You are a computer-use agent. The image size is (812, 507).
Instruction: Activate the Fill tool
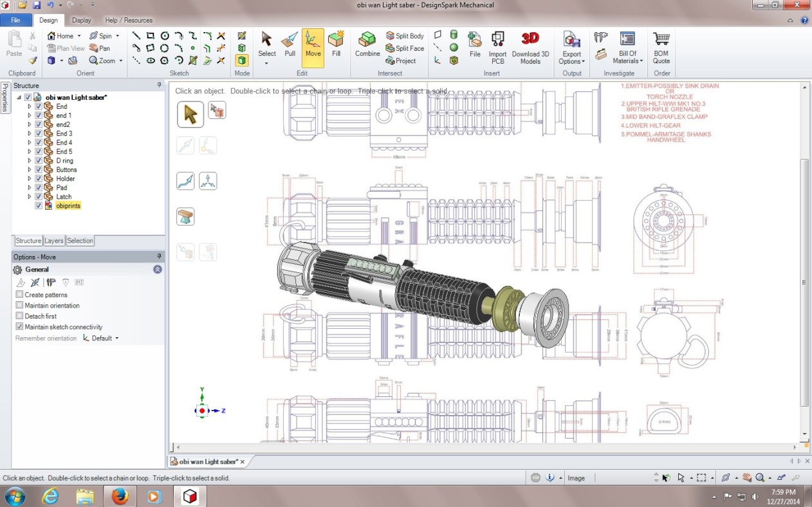(336, 45)
